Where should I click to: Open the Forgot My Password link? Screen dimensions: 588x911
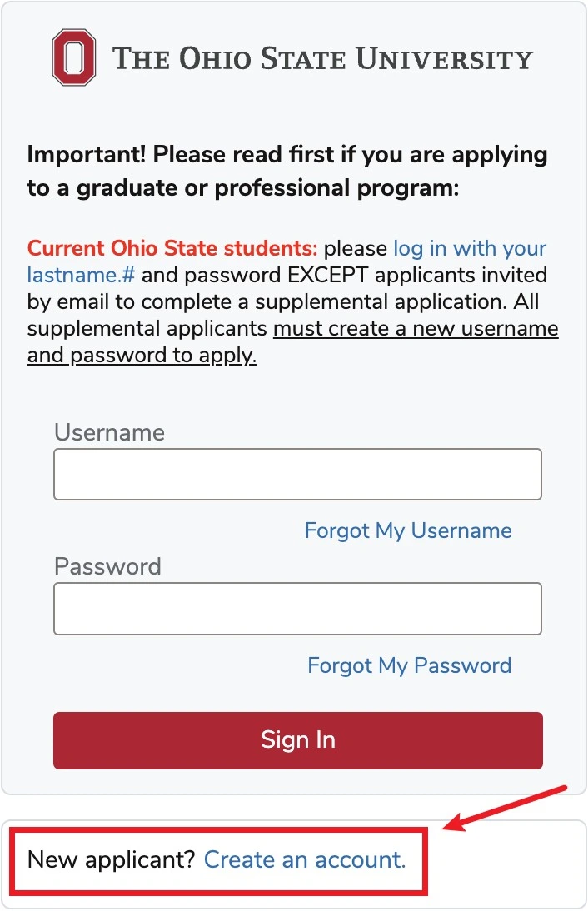pos(409,665)
